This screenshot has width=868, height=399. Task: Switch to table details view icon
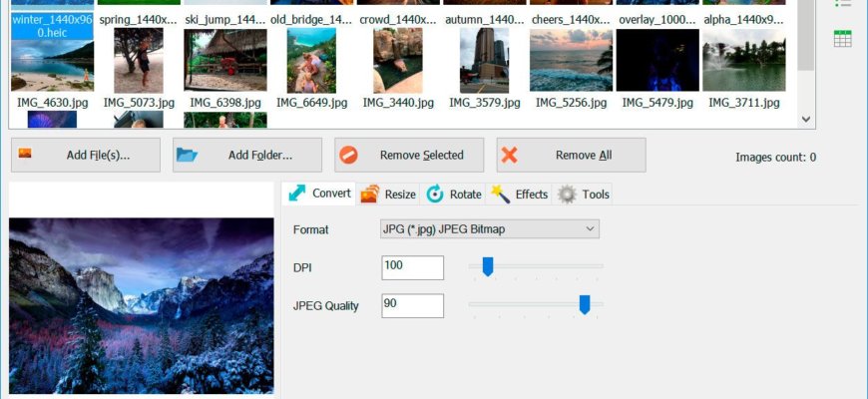[843, 39]
